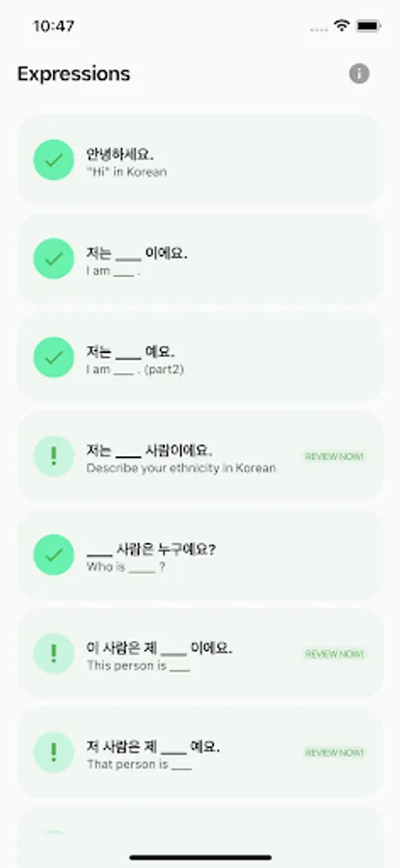
Task: Open the "I am ___ ." expression card
Action: pos(200,258)
